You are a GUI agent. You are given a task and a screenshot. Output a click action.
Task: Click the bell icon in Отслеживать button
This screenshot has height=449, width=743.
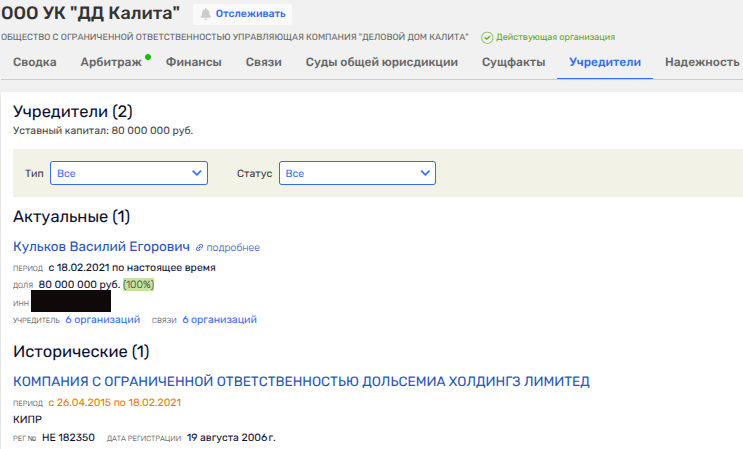[x=207, y=14]
